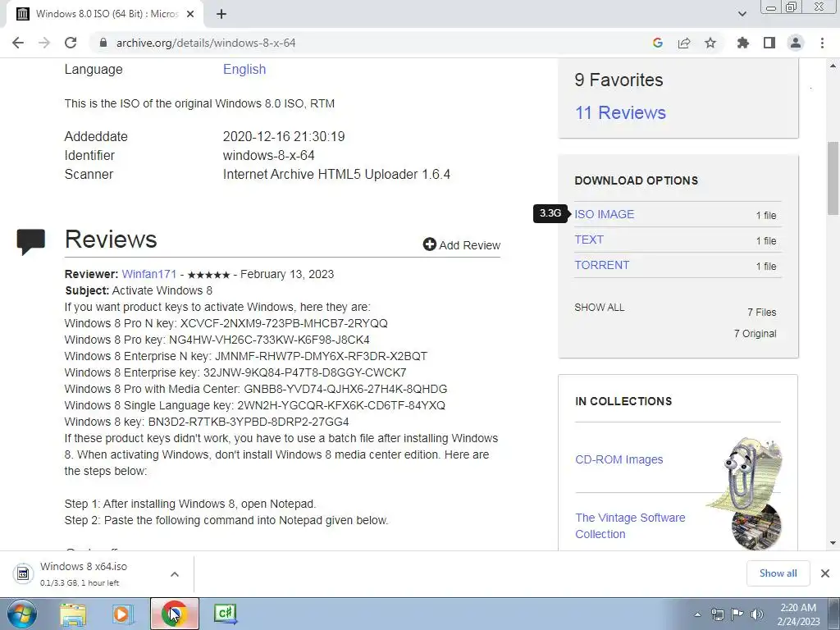
Task: Bookmark this tab with the star icon
Action: pyautogui.click(x=710, y=43)
